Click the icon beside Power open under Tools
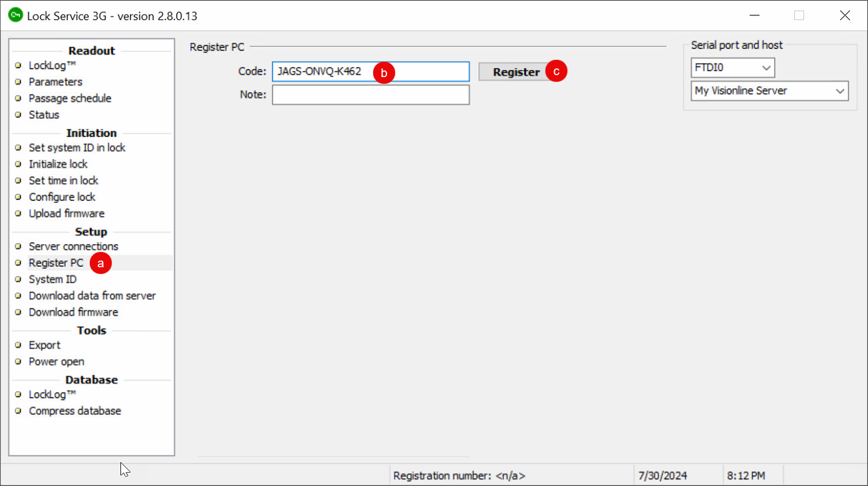Screen dimensions: 868x486 click(x=19, y=362)
